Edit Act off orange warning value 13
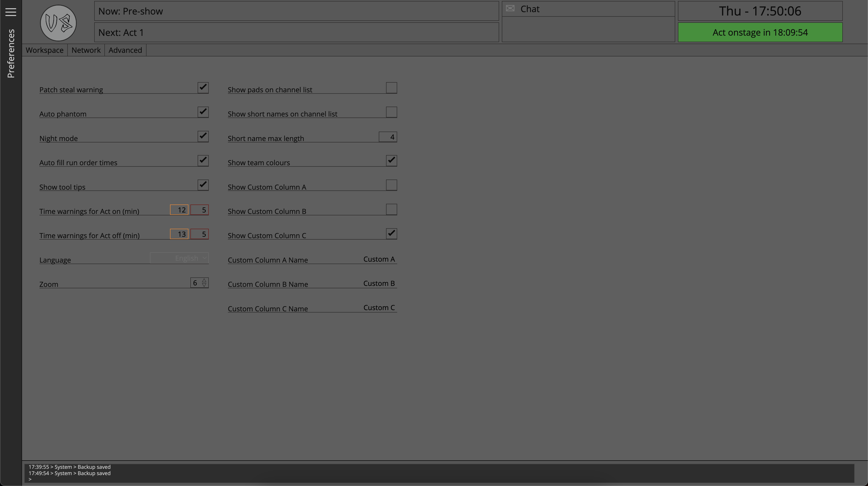868x486 pixels. tap(179, 234)
